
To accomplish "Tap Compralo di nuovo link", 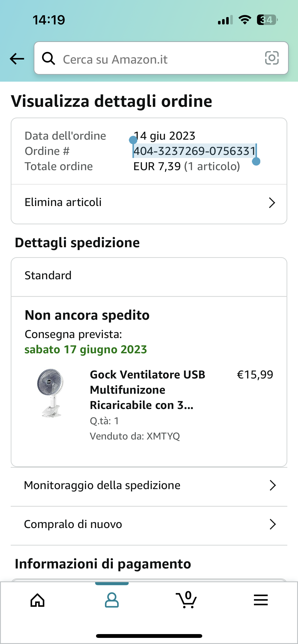I will [73, 524].
